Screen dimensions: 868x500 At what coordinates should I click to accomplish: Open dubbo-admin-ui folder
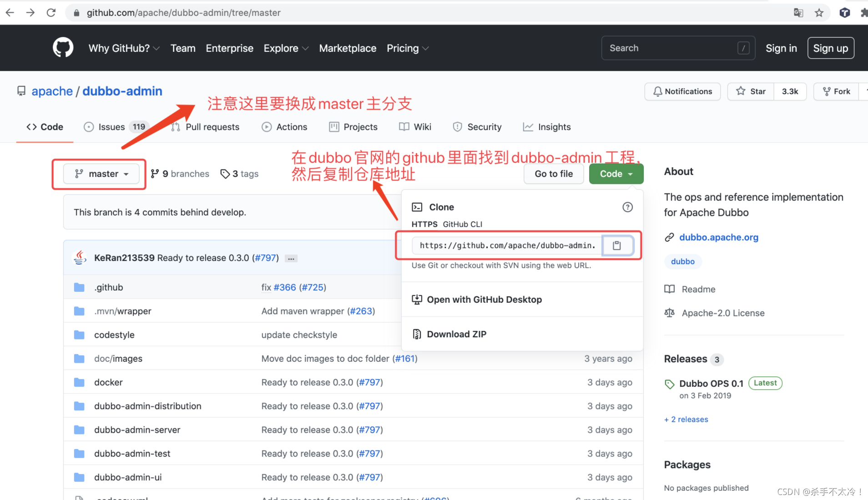[x=128, y=477]
